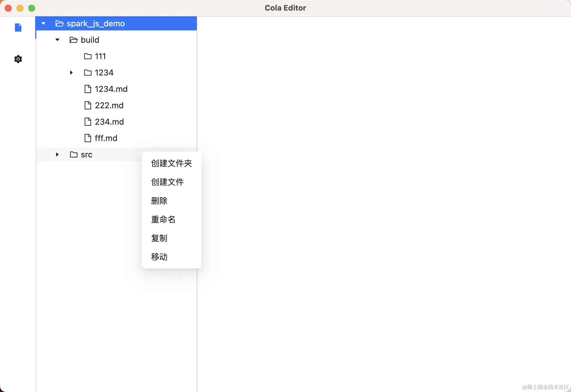Select 重命名 in the context menu
This screenshot has height=392, width=571.
(163, 219)
